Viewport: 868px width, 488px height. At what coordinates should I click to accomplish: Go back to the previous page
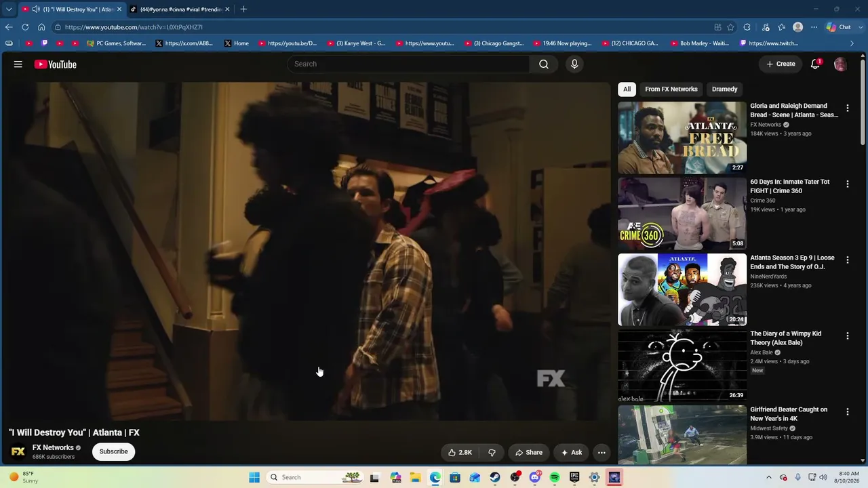9,27
